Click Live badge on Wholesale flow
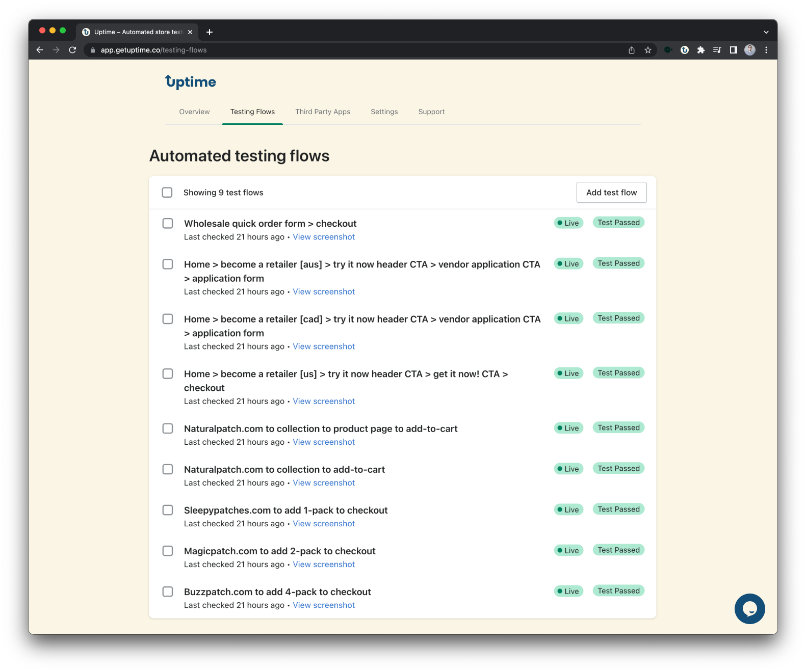806x672 pixels. point(568,223)
